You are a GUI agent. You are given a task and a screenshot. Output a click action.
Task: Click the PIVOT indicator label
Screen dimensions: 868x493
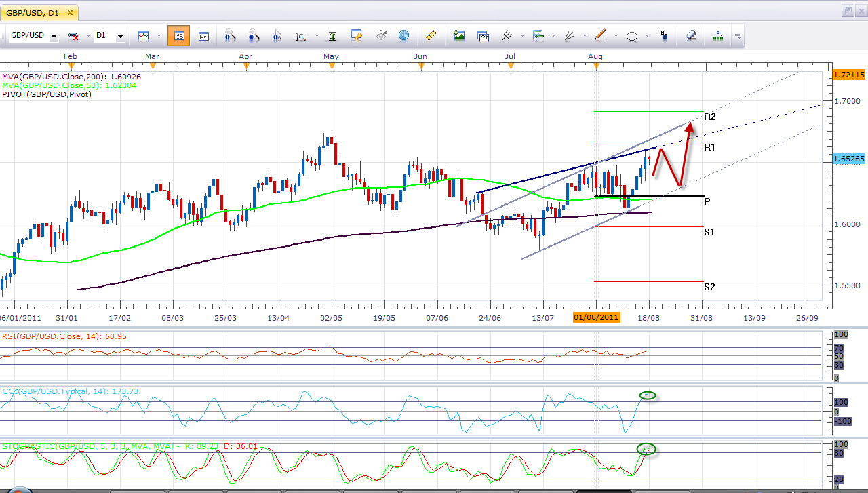[47, 94]
